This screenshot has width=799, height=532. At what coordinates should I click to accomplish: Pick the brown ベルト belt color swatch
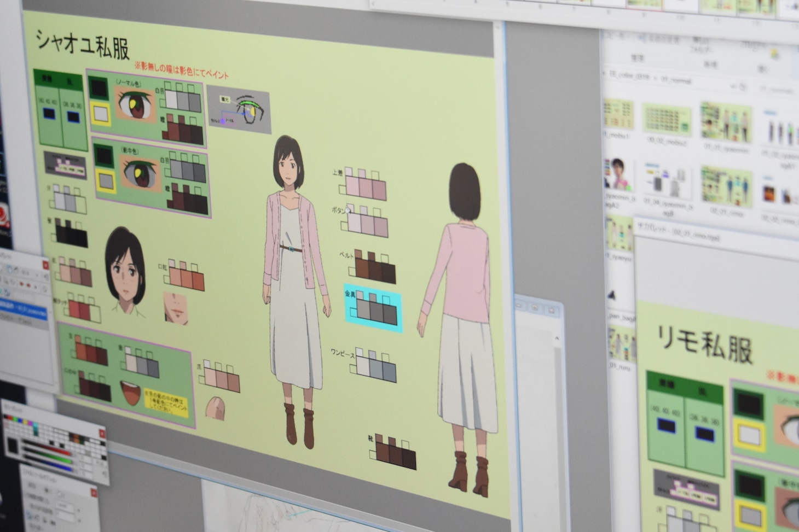375,267
